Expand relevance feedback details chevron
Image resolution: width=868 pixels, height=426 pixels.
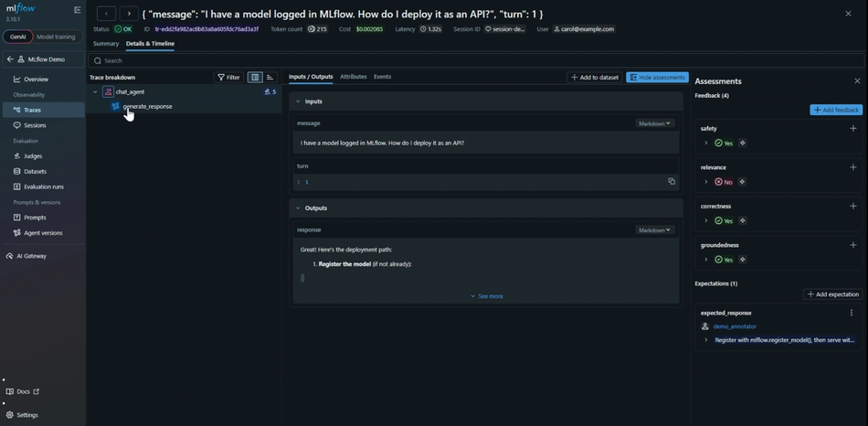point(705,182)
